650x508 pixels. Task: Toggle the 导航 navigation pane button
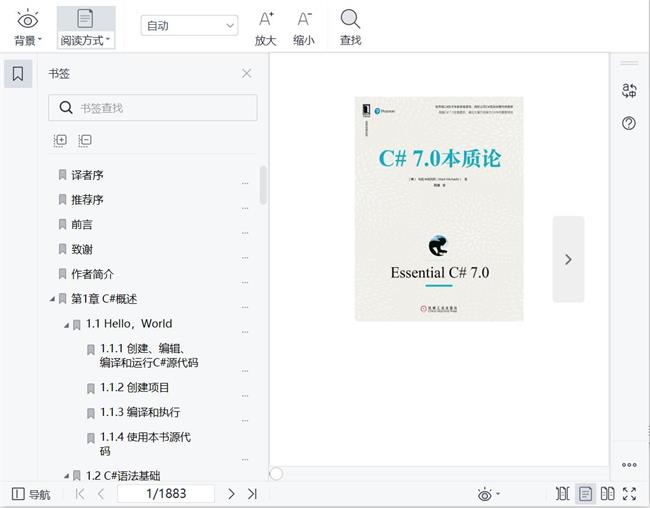pyautogui.click(x=31, y=494)
